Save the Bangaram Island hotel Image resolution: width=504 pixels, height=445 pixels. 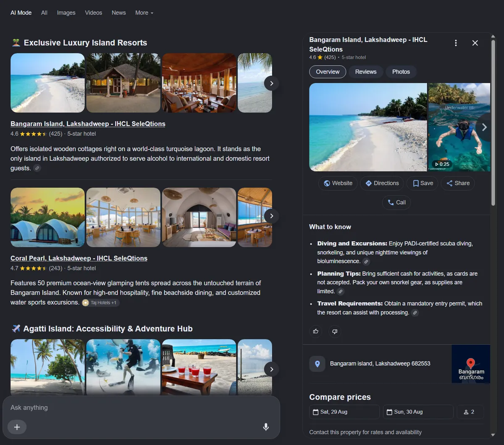point(423,183)
